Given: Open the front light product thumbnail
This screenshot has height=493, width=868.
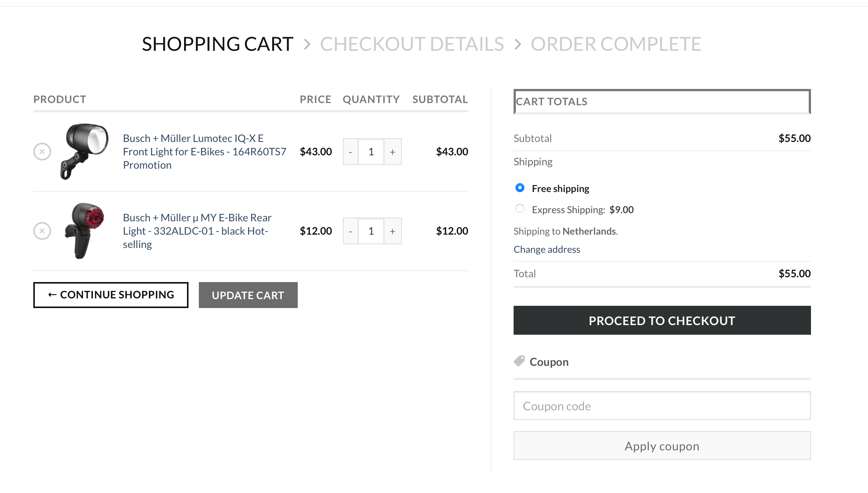Looking at the screenshot, I should [85, 151].
